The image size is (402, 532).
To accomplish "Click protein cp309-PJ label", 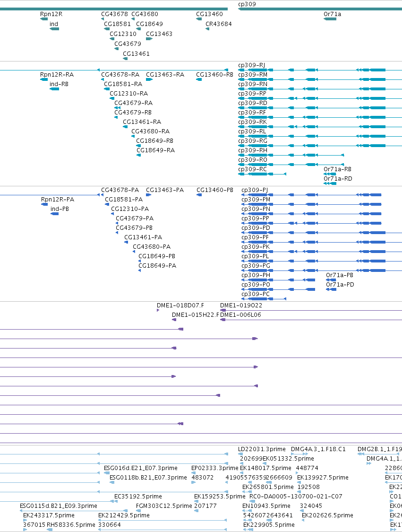I will tap(255, 190).
